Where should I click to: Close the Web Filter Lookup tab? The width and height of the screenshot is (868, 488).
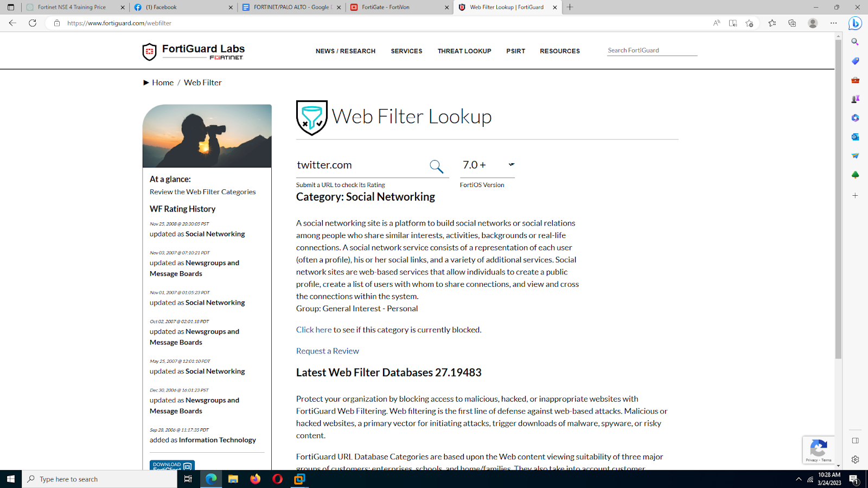tap(555, 7)
